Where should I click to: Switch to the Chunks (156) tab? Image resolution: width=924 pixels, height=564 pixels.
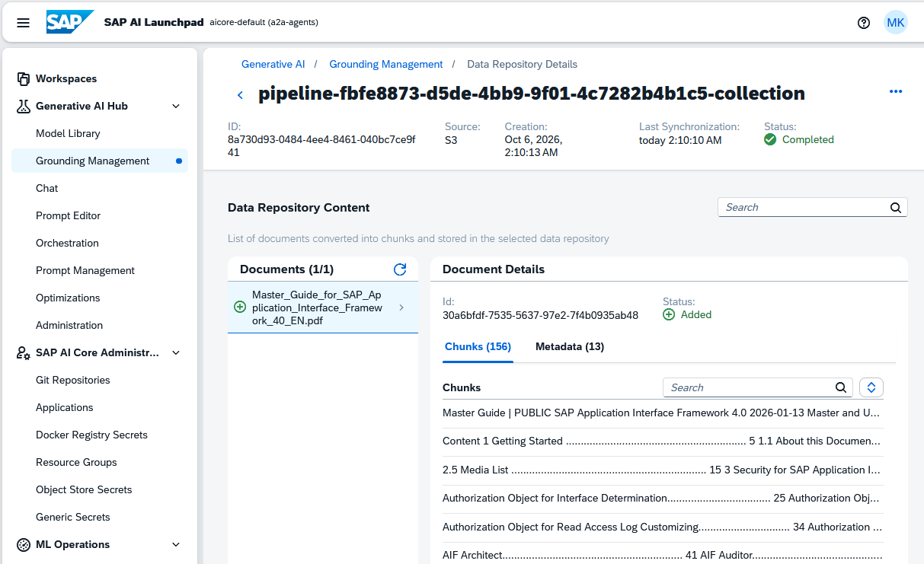tap(478, 346)
